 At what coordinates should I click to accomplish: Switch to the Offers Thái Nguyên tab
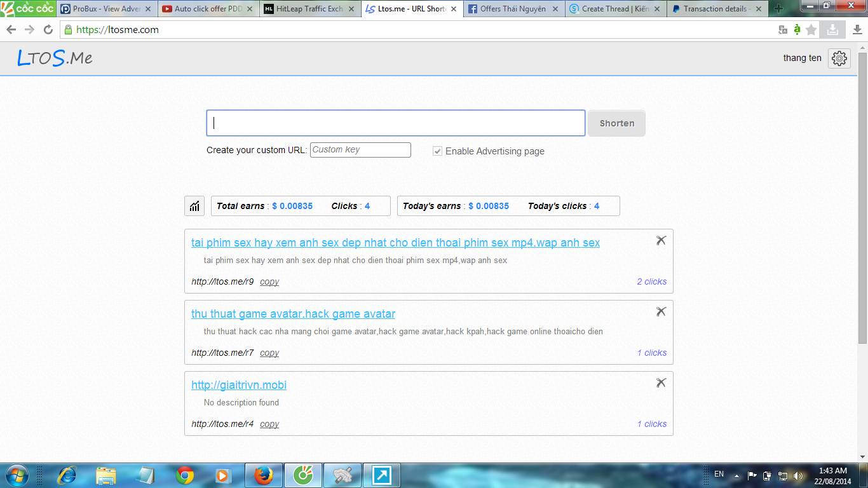(513, 9)
